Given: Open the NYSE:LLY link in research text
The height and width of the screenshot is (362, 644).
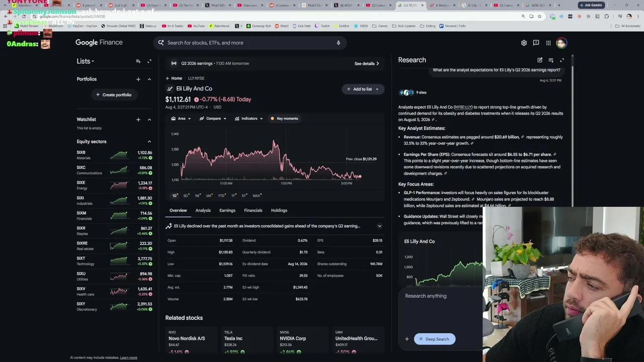Looking at the screenshot, I should click(463, 107).
